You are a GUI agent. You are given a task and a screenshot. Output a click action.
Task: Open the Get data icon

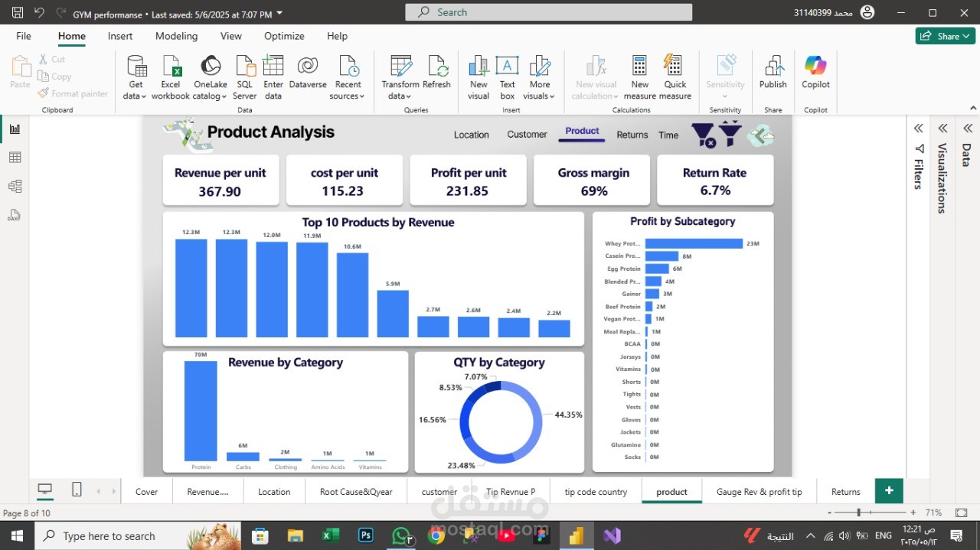[136, 77]
